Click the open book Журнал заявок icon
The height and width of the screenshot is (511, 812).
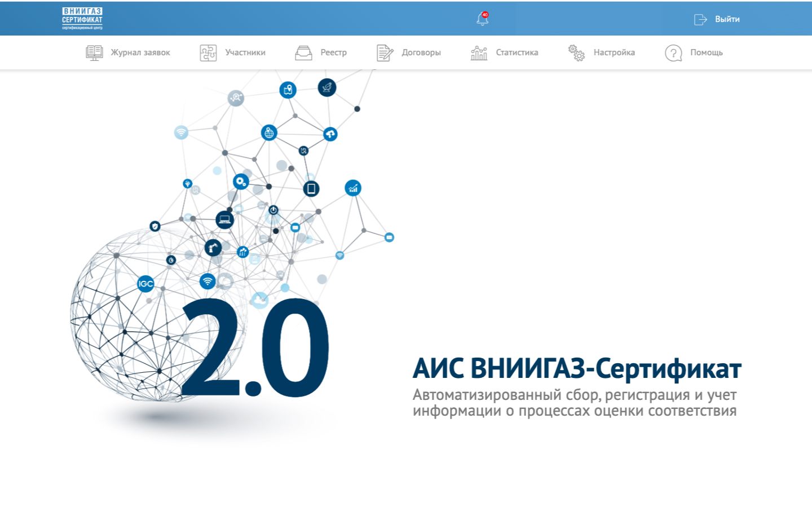pos(94,52)
